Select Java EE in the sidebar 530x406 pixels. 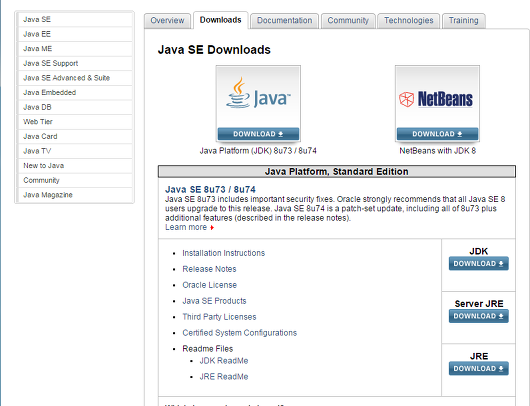pyautogui.click(x=74, y=34)
